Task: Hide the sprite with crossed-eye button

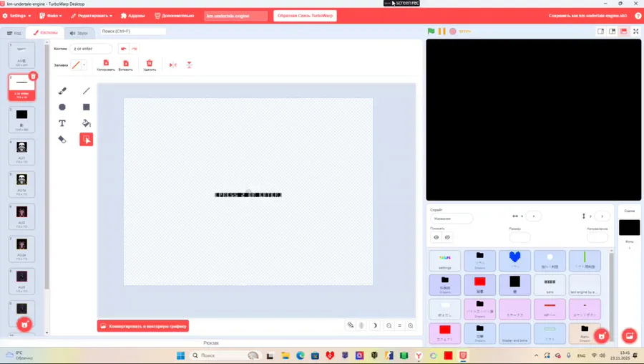Action: tap(447, 237)
